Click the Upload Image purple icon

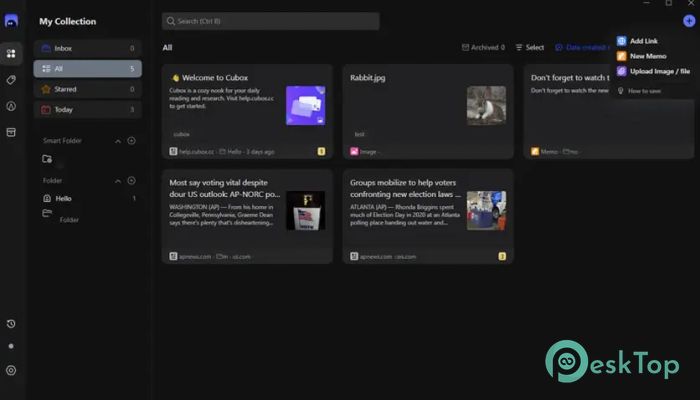[621, 71]
